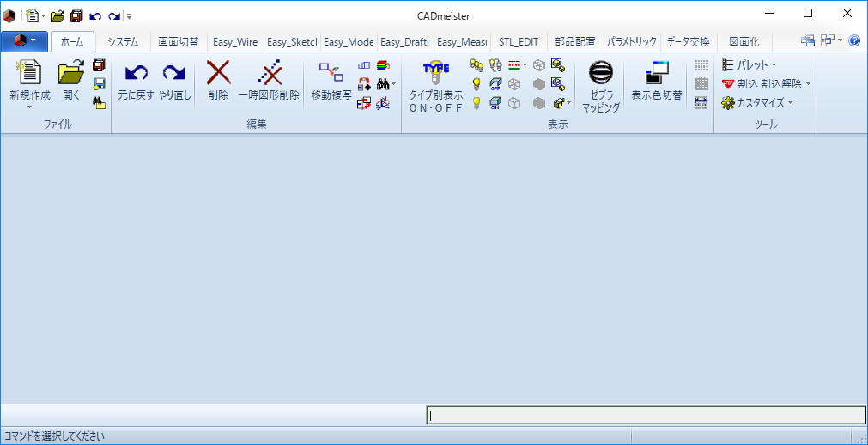Click the binoculars-over-folder search icon
Image resolution: width=868 pixels, height=445 pixels.
[x=99, y=102]
